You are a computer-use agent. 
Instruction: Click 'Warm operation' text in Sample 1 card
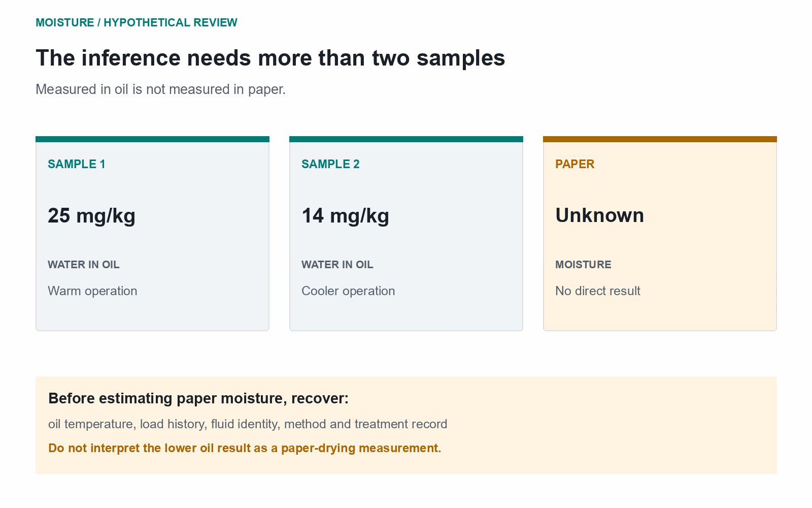coord(92,291)
